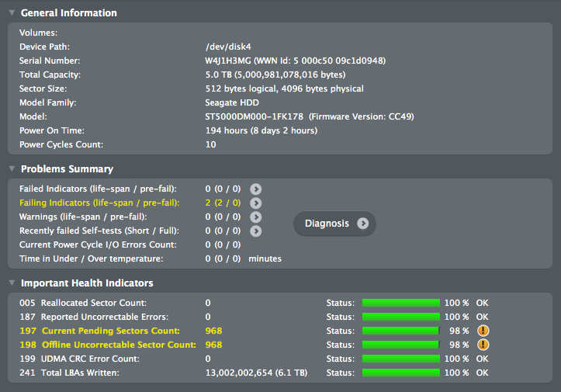The width and height of the screenshot is (561, 392).
Task: Open arrow for Recently failed Self-tests
Action: 255,231
